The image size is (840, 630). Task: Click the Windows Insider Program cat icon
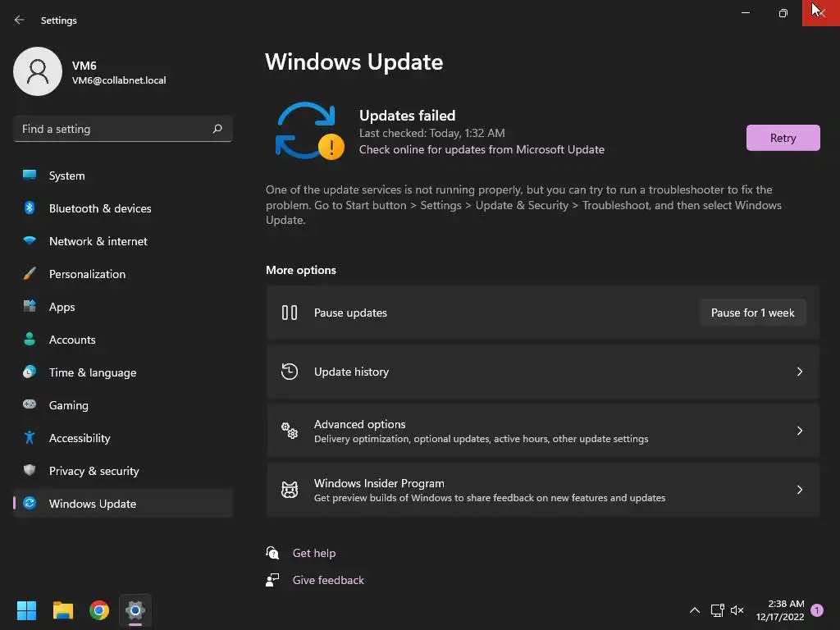(290, 489)
